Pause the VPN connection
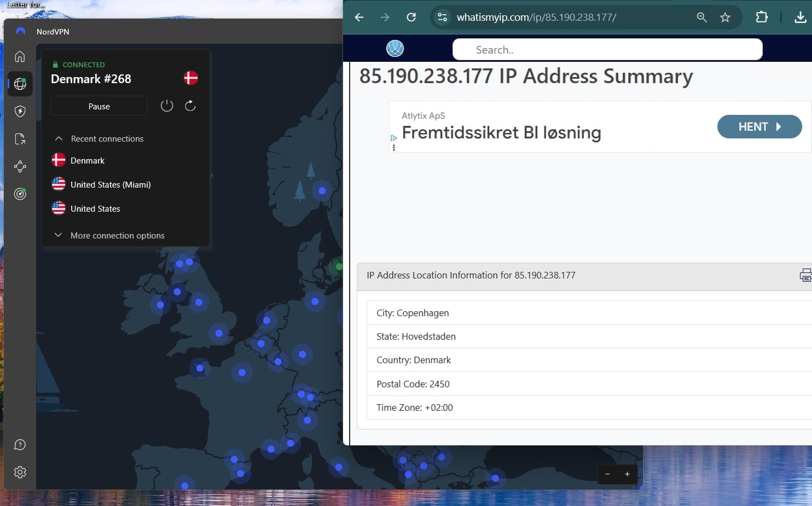 tap(98, 106)
